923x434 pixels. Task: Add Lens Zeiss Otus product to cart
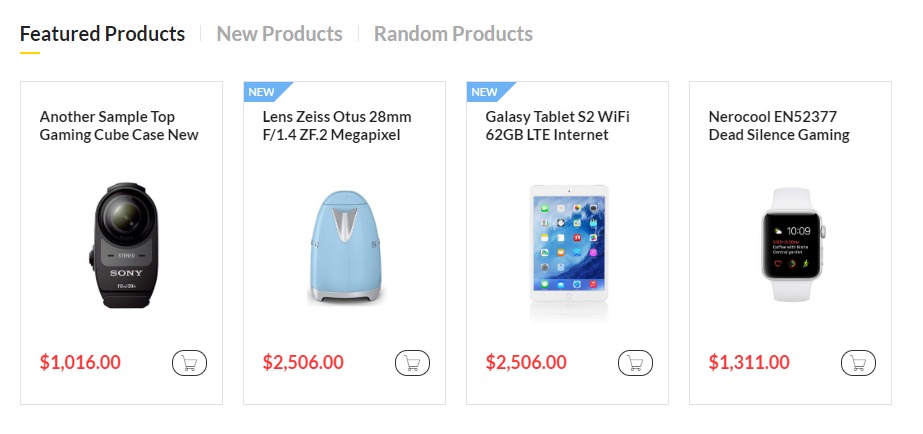pyautogui.click(x=412, y=363)
